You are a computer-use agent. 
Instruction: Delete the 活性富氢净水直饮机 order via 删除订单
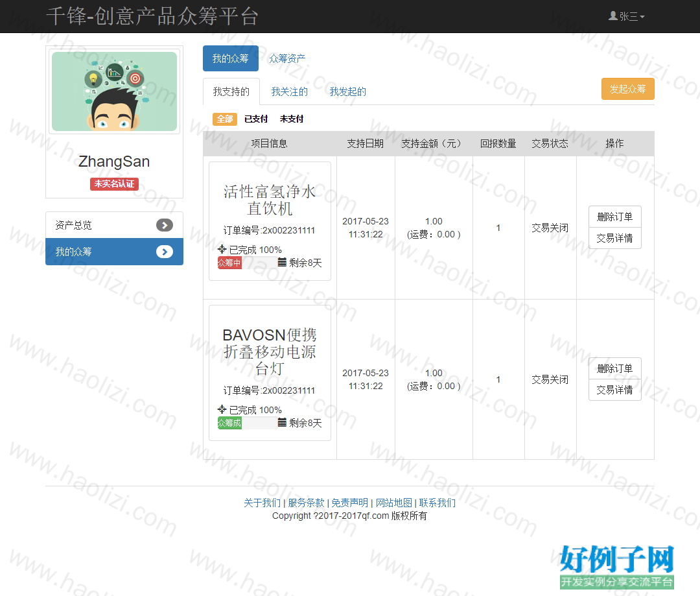tap(614, 217)
